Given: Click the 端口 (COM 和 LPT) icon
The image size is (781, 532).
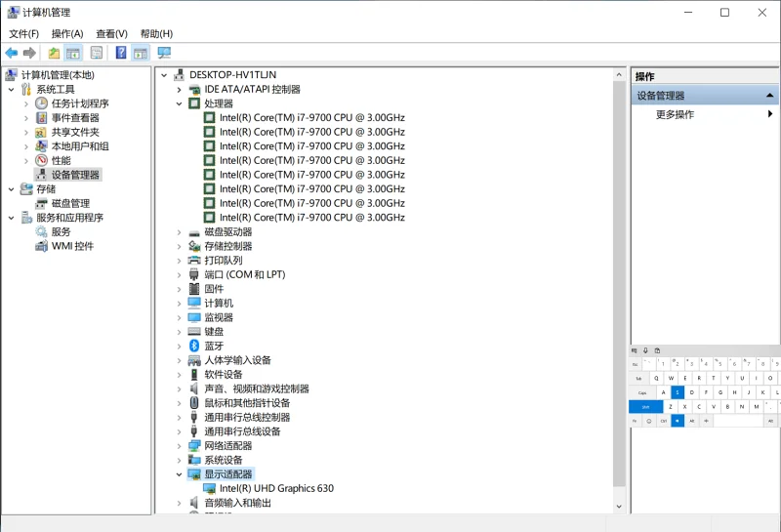Looking at the screenshot, I should 194,274.
